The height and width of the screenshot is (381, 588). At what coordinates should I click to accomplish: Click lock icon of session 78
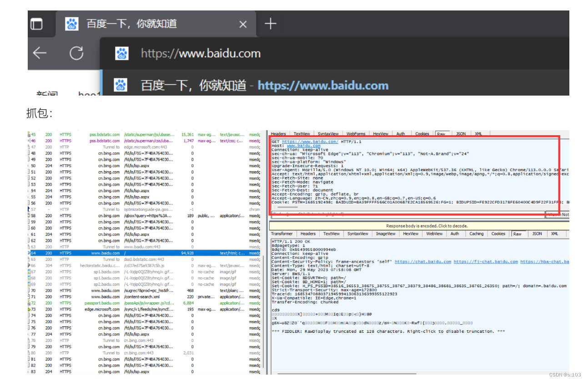pyautogui.click(x=30, y=340)
